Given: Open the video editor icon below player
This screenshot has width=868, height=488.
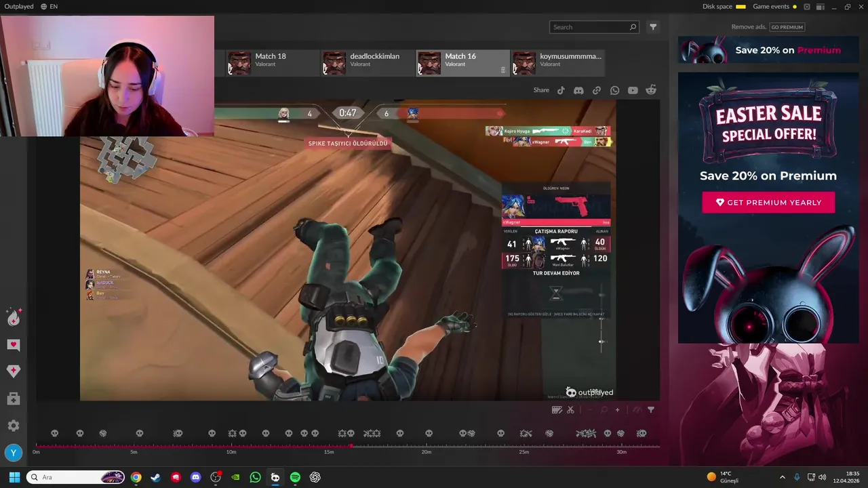Looking at the screenshot, I should 557,409.
